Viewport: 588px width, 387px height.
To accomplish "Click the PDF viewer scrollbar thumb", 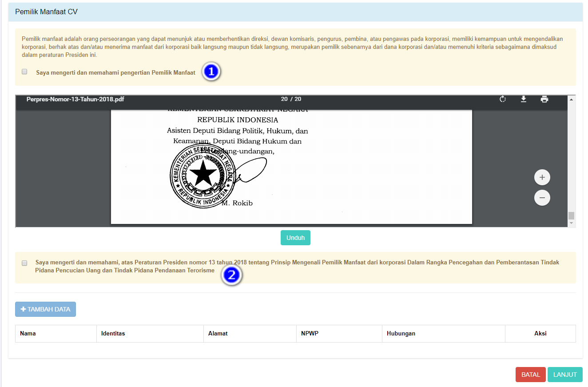I will tap(572, 216).
